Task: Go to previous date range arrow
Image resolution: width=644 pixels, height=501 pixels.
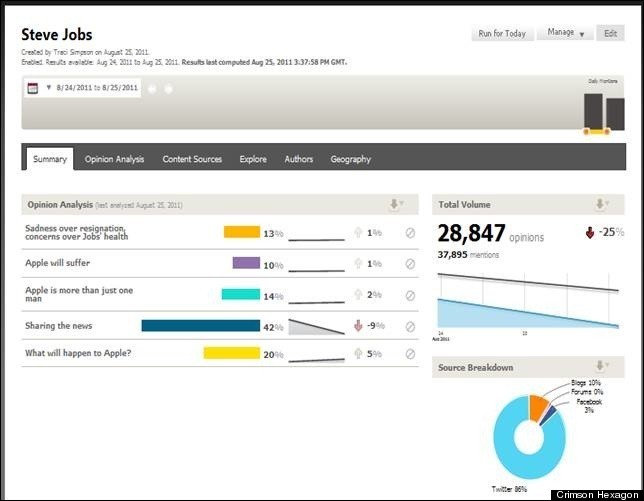Action: click(152, 89)
